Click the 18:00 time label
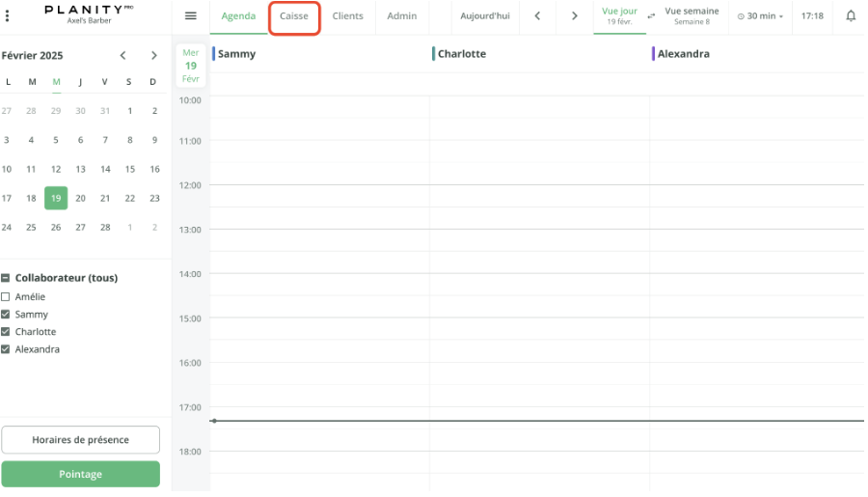868x497 pixels. click(190, 452)
